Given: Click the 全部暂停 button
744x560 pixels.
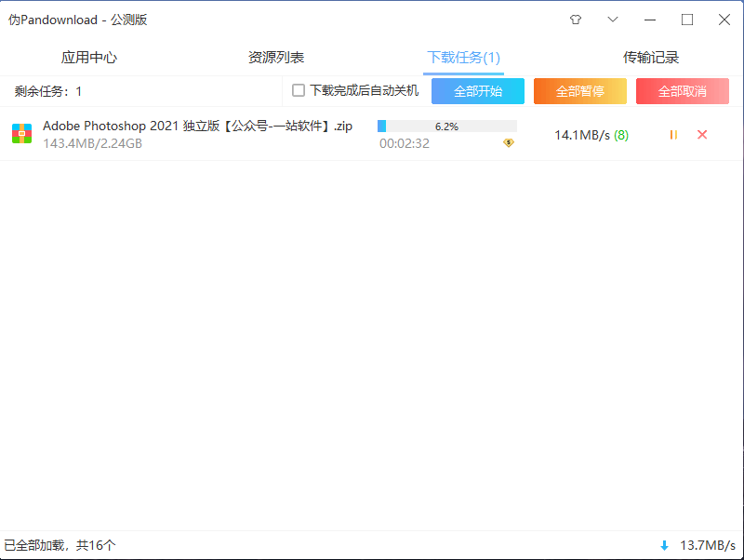Looking at the screenshot, I should [x=579, y=91].
